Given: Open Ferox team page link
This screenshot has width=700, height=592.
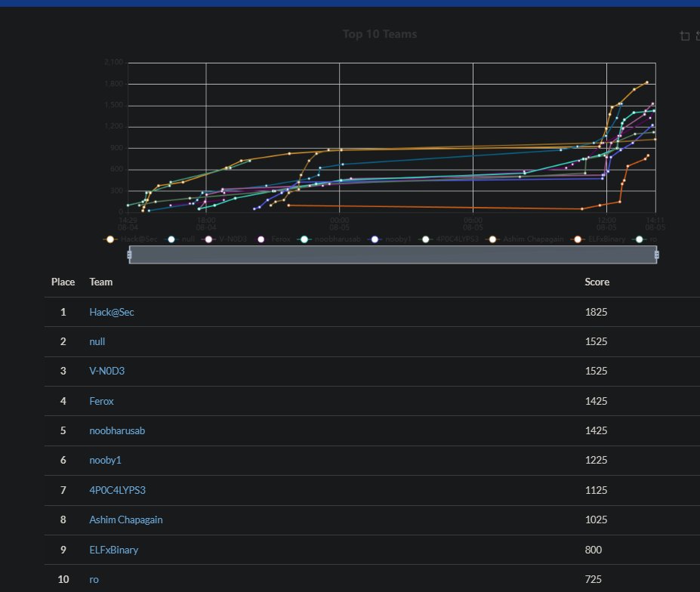Looking at the screenshot, I should (101, 401).
